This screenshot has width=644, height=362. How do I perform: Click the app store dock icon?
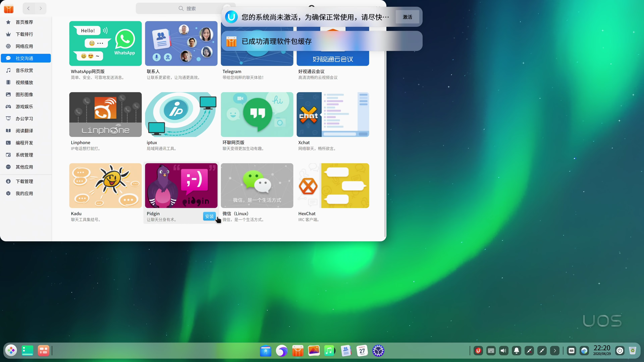(298, 351)
